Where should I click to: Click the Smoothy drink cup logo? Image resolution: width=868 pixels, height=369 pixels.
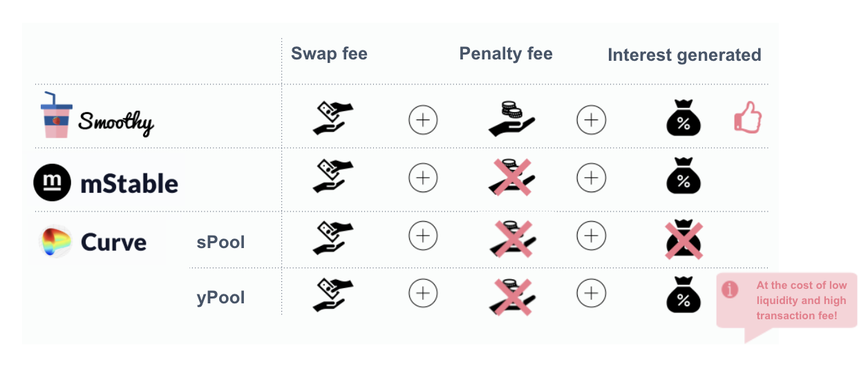coord(56,115)
